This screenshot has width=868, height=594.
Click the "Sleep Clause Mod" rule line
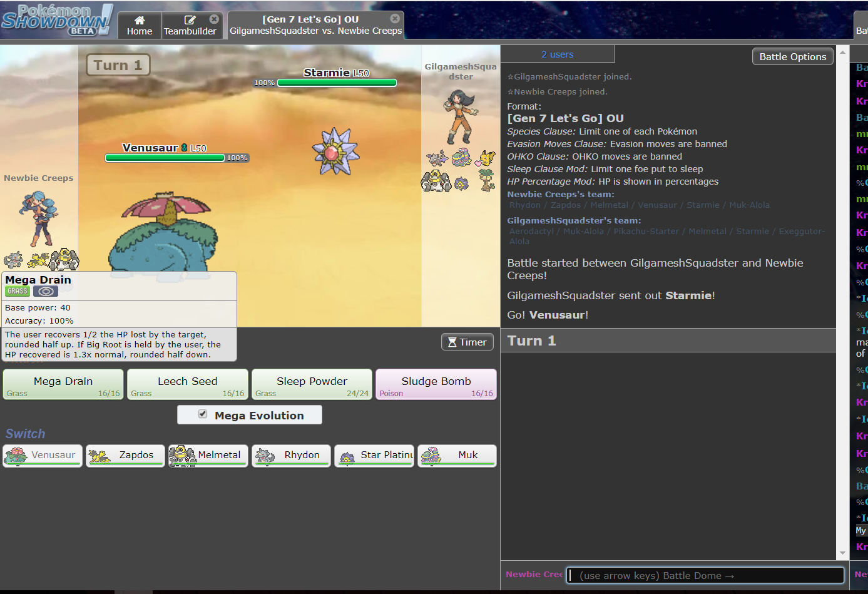tap(605, 169)
